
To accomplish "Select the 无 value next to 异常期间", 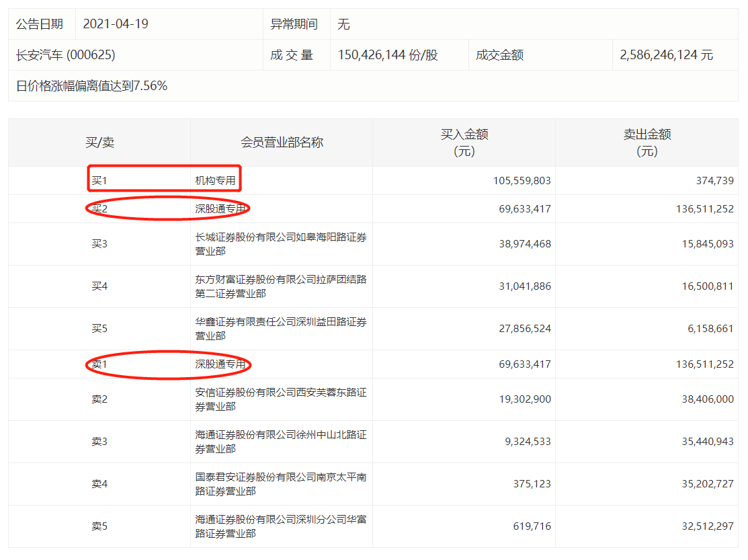I will pos(343,24).
